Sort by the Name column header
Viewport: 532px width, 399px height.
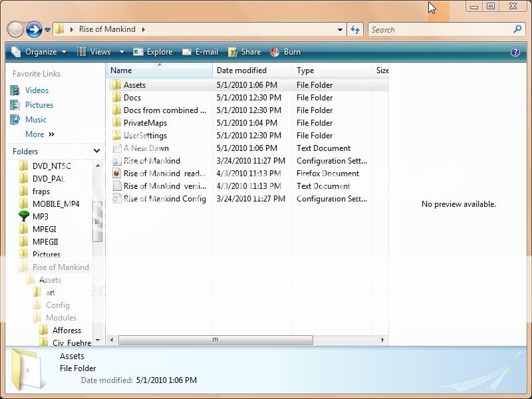[160, 70]
